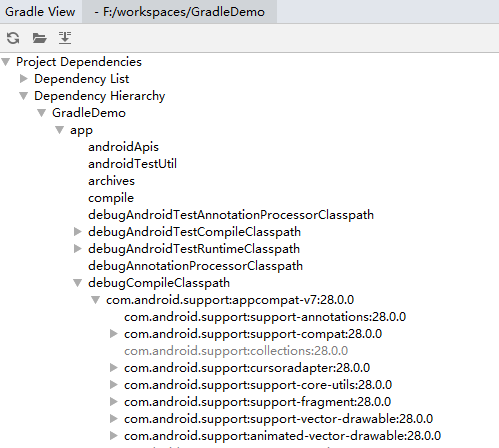Screen dimensions: 499x448
Task: Select the archives configuration item
Action: pyautogui.click(x=111, y=181)
